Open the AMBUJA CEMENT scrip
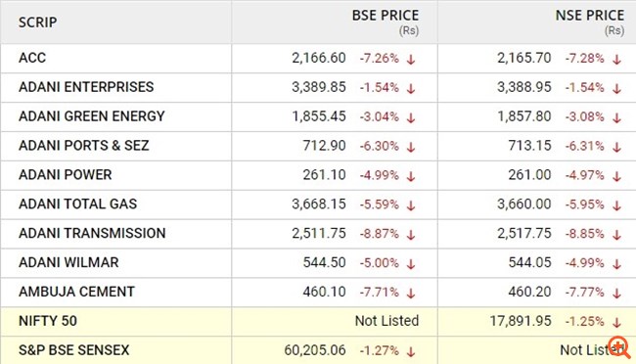Screen dimensions: 636x364 tap(76, 292)
